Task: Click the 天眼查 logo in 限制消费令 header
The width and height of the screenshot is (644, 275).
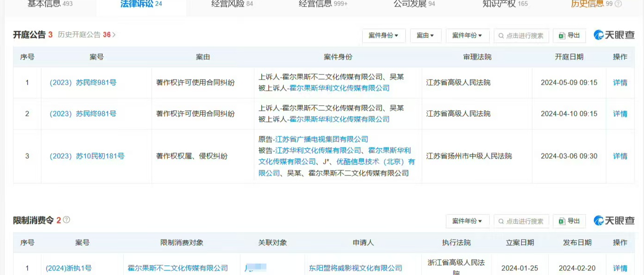Action: tap(614, 221)
